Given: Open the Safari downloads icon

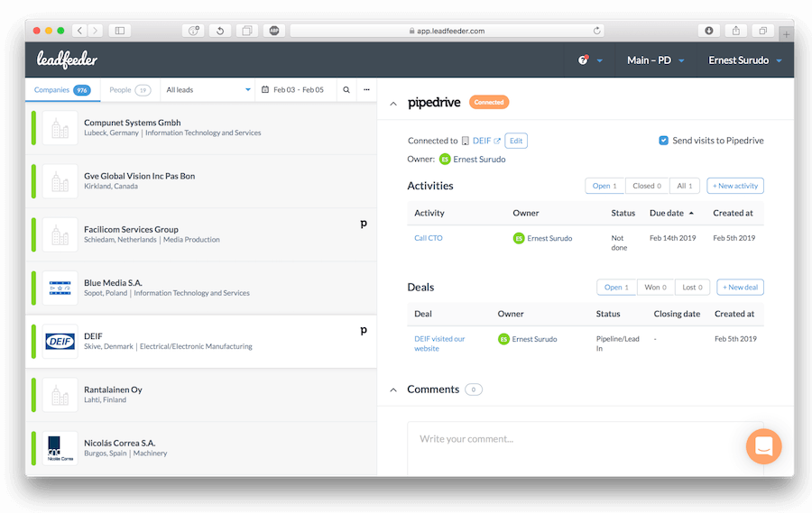Looking at the screenshot, I should 709,31.
